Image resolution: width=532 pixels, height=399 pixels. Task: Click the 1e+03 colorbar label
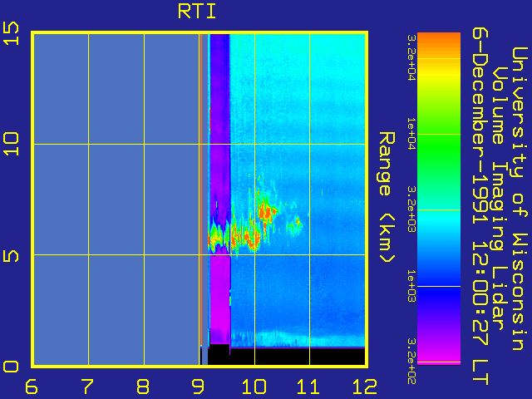click(x=411, y=286)
